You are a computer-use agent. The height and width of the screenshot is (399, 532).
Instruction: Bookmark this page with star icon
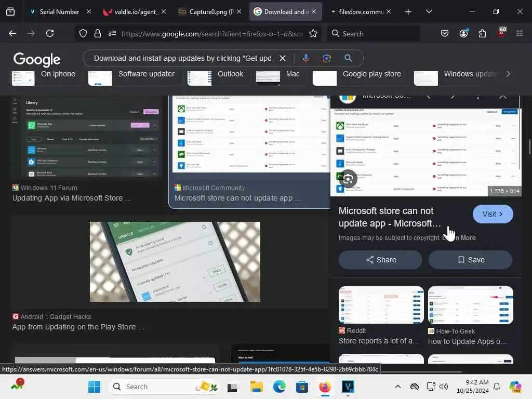(x=313, y=33)
